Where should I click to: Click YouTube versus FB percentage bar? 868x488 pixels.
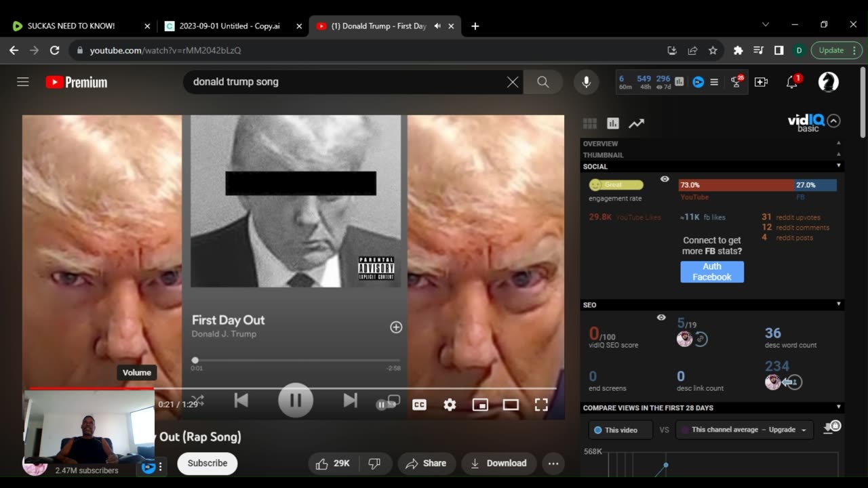(x=757, y=185)
